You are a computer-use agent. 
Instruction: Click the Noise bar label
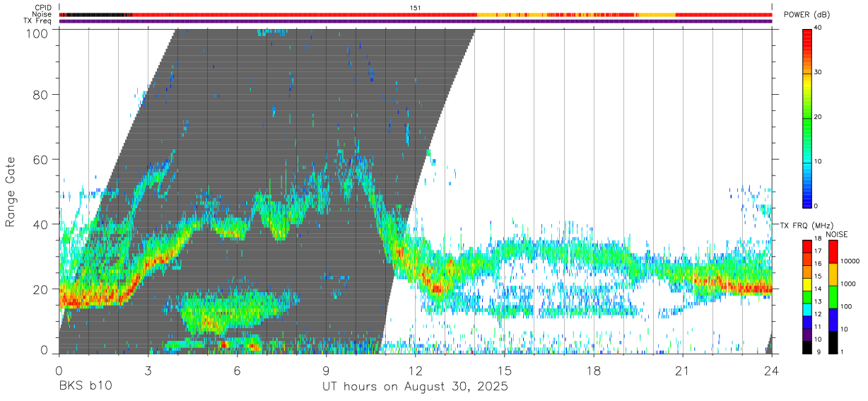coord(42,14)
